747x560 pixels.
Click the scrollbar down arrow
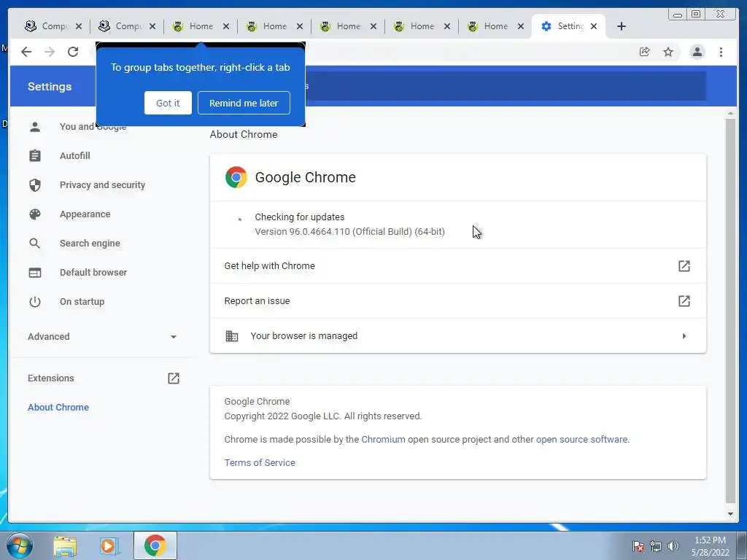point(730,514)
